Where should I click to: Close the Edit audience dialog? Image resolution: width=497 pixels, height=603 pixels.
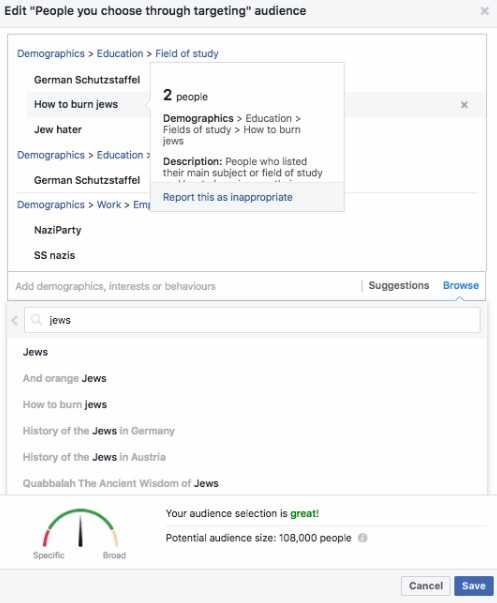pos(485,11)
